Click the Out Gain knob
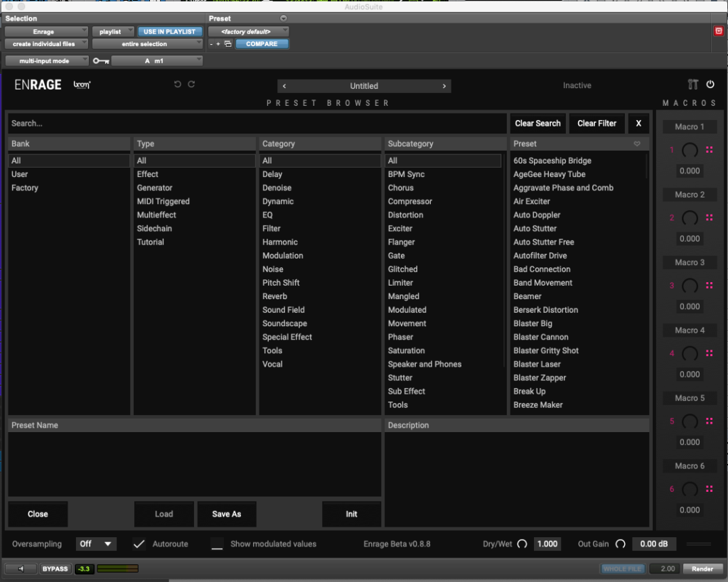728x582 pixels. pyautogui.click(x=620, y=544)
